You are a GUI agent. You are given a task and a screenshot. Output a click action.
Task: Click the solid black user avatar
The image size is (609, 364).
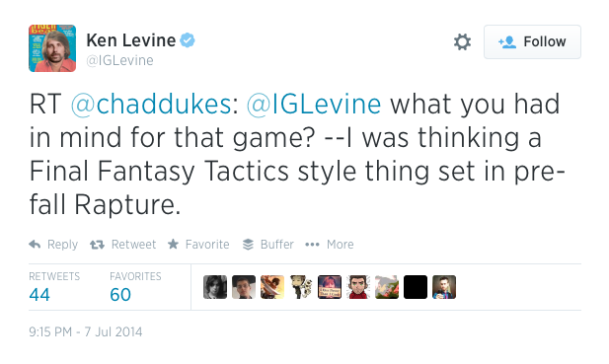coord(416,287)
